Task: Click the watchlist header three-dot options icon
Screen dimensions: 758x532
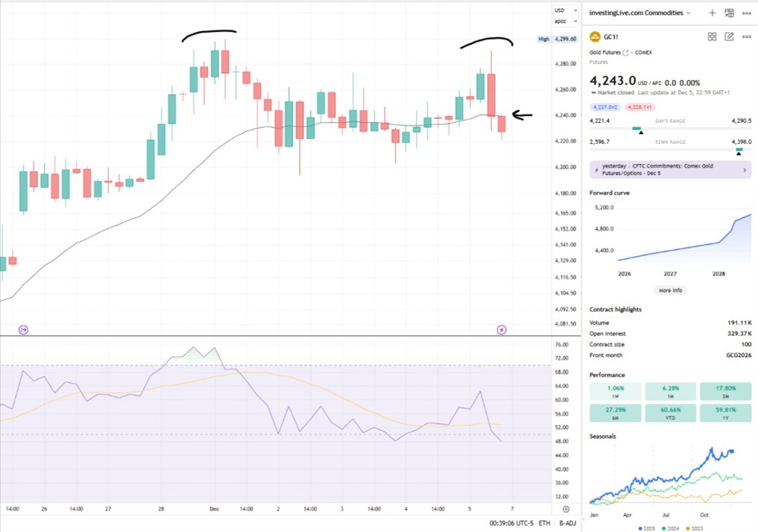Action: click(x=747, y=13)
